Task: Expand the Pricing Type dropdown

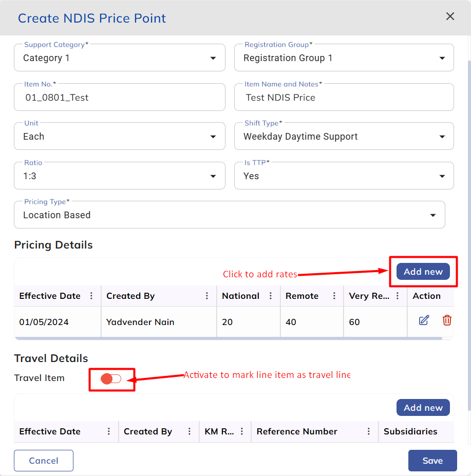Action: (229, 215)
